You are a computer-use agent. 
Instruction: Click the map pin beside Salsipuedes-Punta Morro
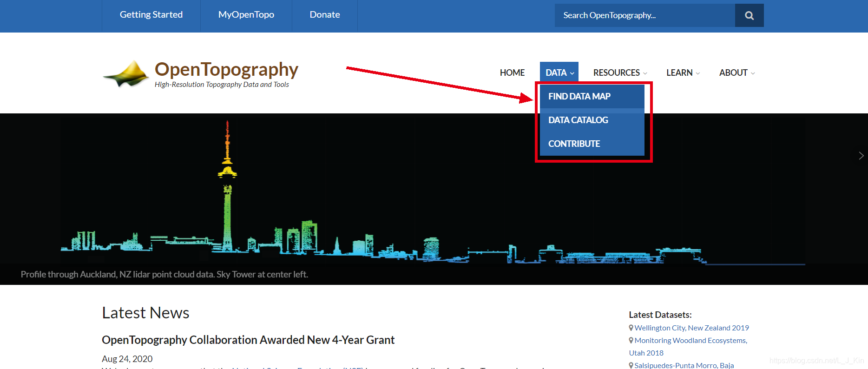coord(631,365)
